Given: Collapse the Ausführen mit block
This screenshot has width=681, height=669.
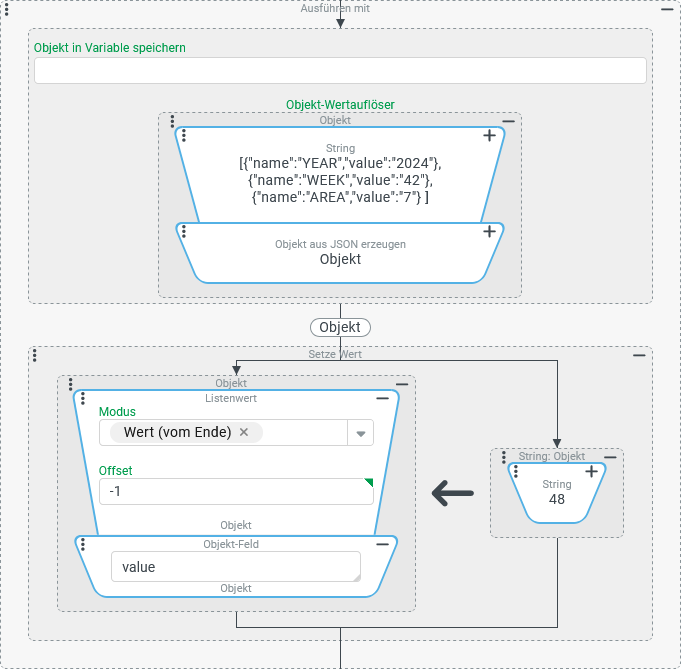Looking at the screenshot, I should click(667, 8).
